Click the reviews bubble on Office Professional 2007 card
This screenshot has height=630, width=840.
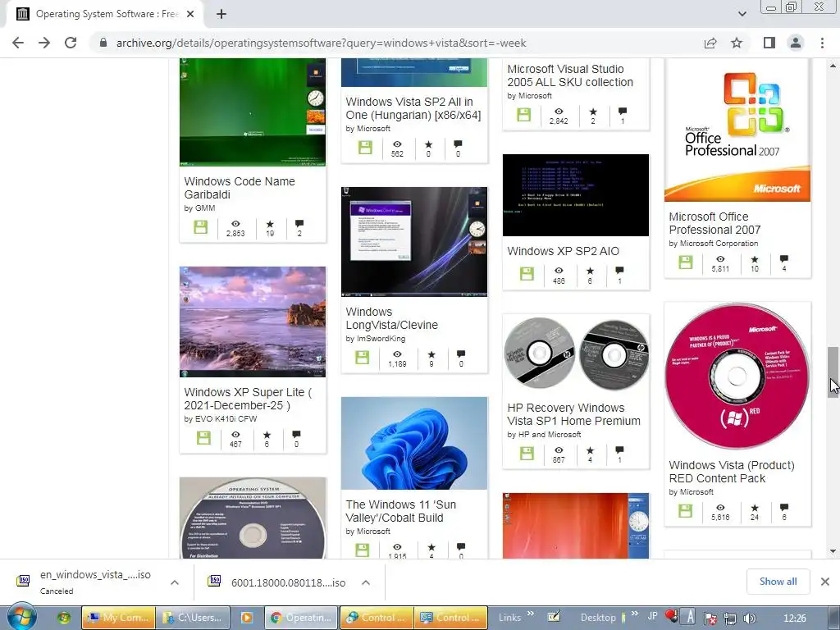coord(783,258)
